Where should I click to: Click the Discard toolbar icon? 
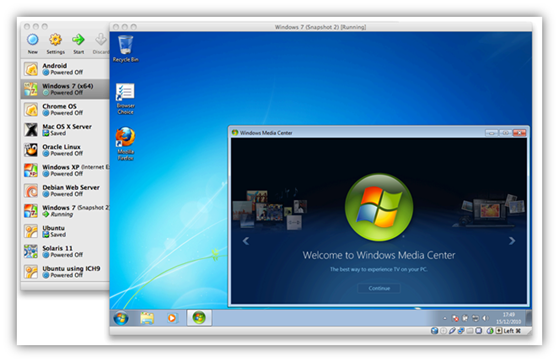101,40
